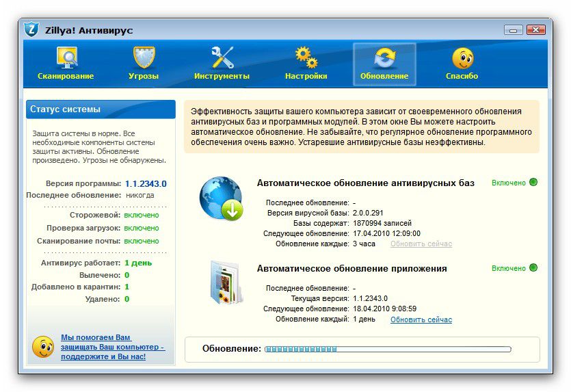571x392 pixels.
Task: Open the Спасибо tab label
Action: tap(462, 76)
